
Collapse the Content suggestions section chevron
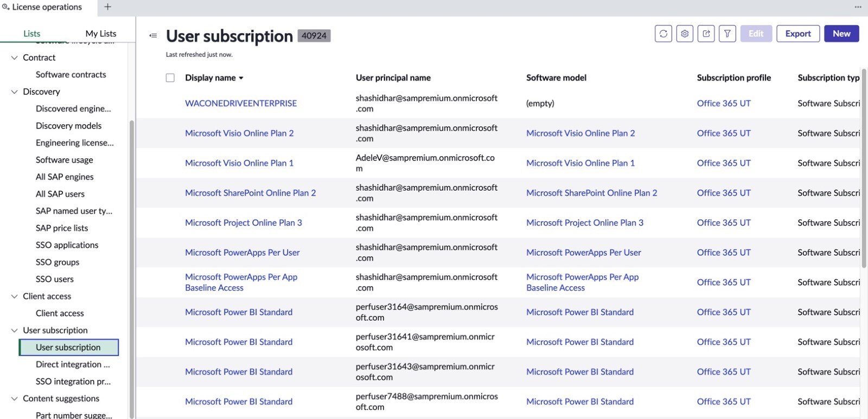15,399
